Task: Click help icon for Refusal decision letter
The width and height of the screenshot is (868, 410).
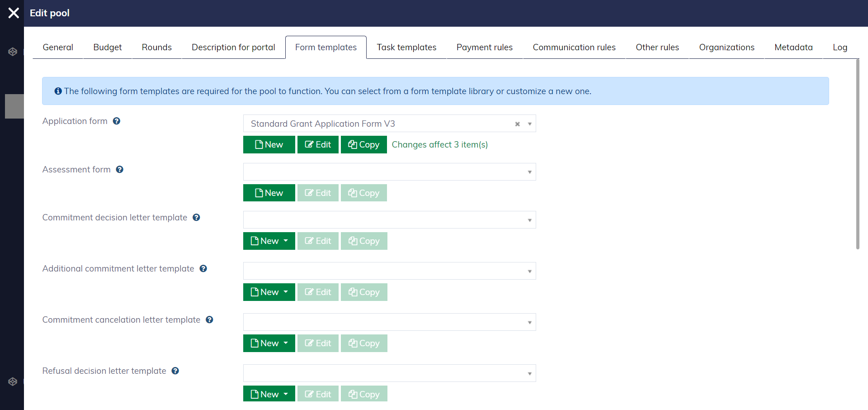Action: tap(175, 371)
